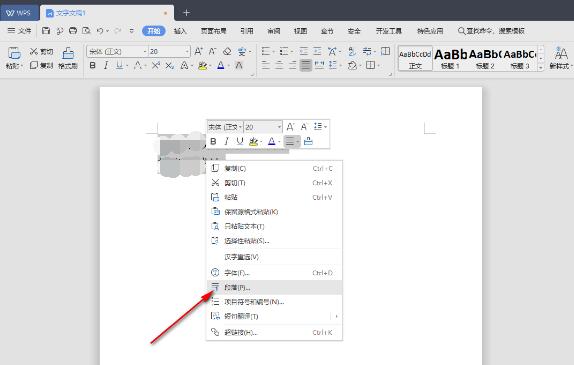Click the Print icon in the quick access toolbar
574x365 pixels.
point(73,31)
